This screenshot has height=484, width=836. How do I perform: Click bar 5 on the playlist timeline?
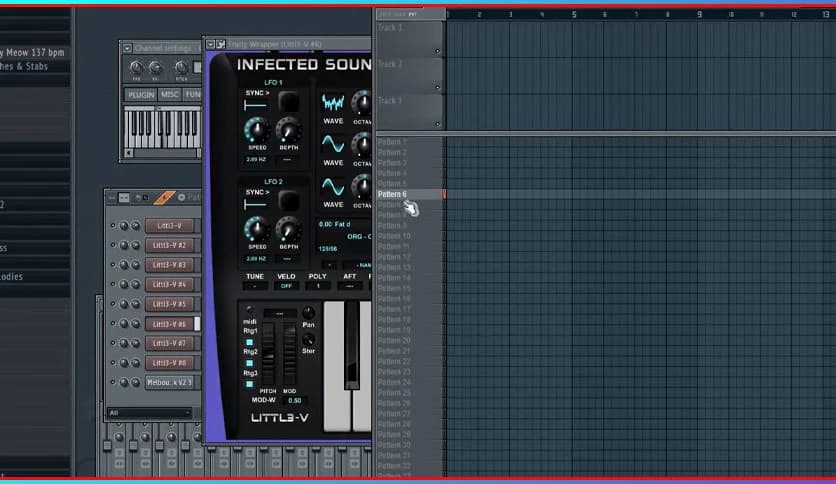click(x=574, y=14)
